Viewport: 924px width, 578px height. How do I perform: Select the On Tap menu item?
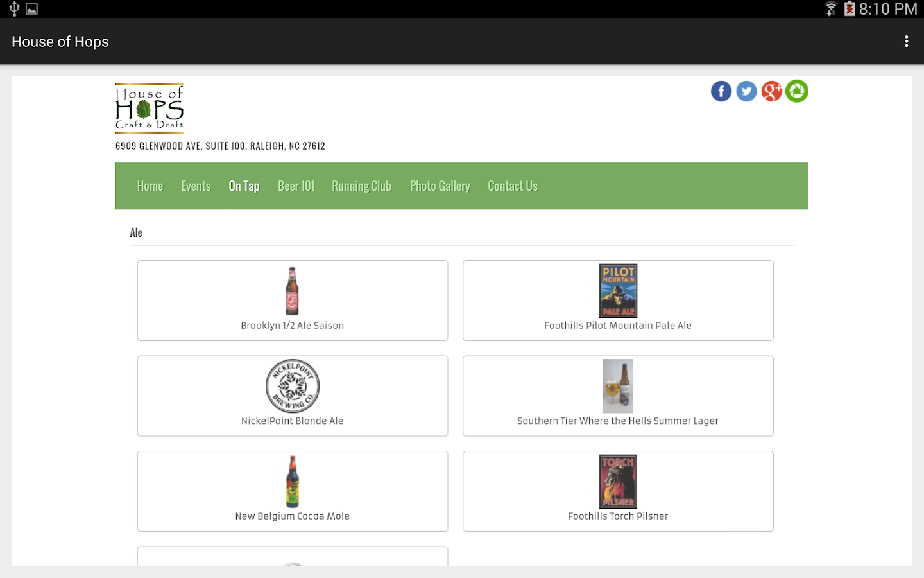tap(244, 186)
